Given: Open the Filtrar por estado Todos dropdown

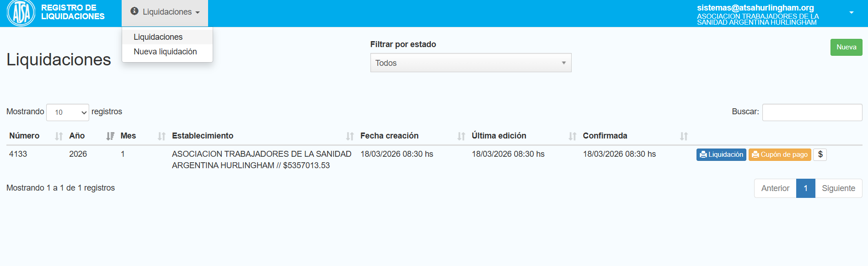Looking at the screenshot, I should tap(471, 63).
